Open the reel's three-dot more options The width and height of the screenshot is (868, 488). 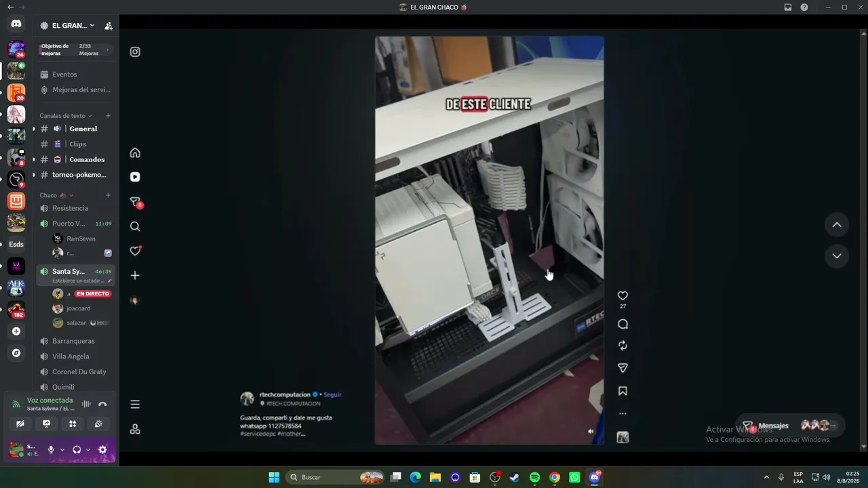(623, 413)
